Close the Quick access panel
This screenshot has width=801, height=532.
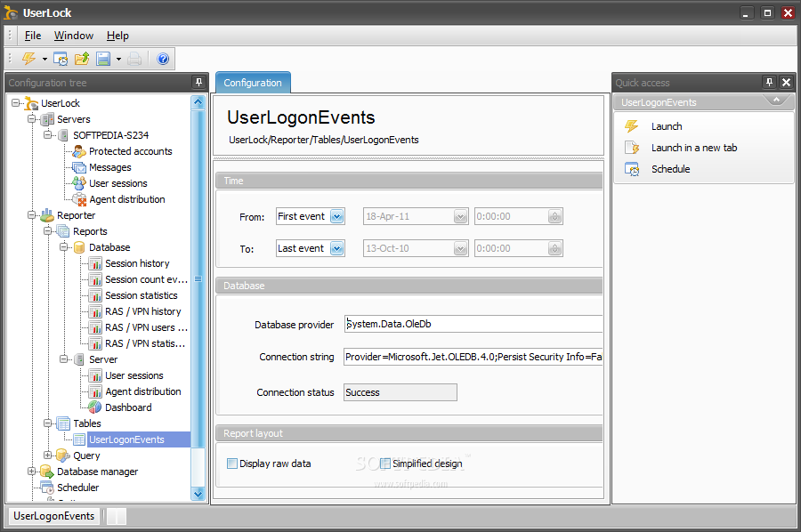tap(786, 82)
